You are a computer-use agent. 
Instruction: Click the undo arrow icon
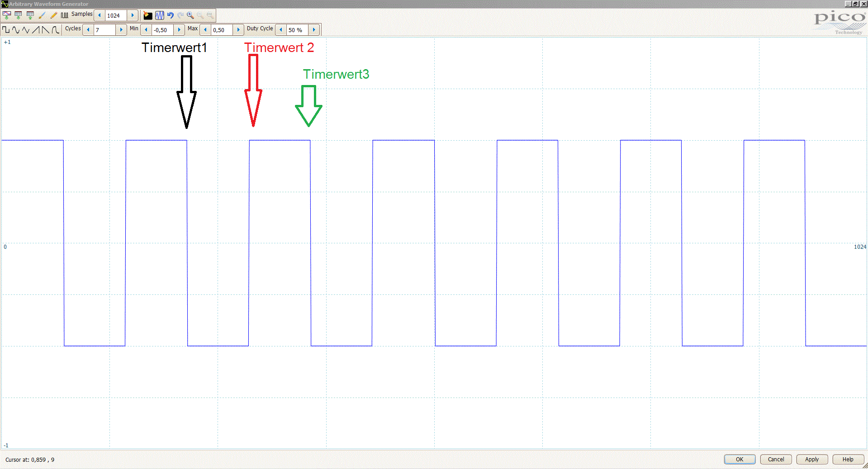pos(170,15)
